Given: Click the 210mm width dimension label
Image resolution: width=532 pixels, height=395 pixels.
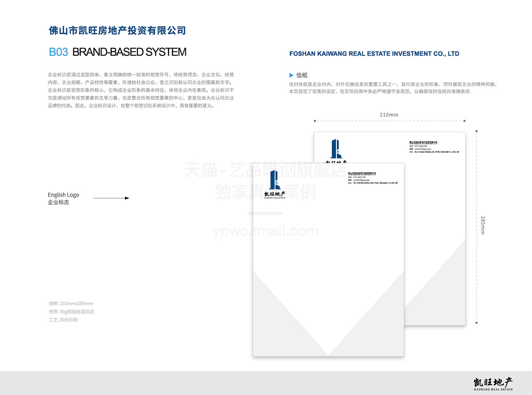Looking at the screenshot, I should [389, 115].
